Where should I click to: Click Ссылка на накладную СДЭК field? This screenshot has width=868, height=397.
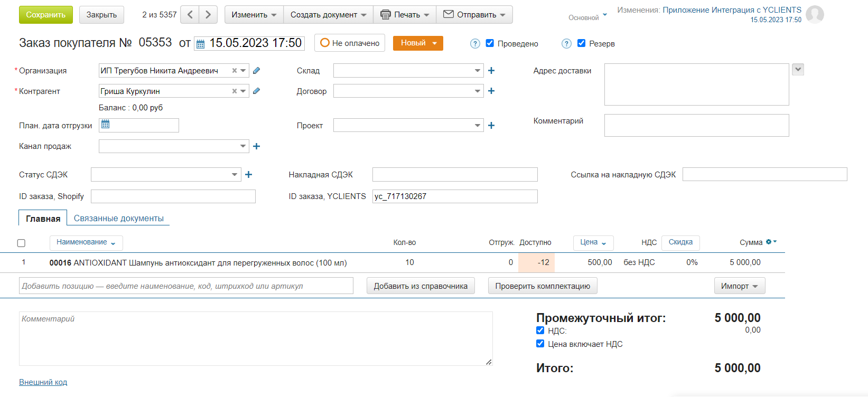click(x=764, y=174)
